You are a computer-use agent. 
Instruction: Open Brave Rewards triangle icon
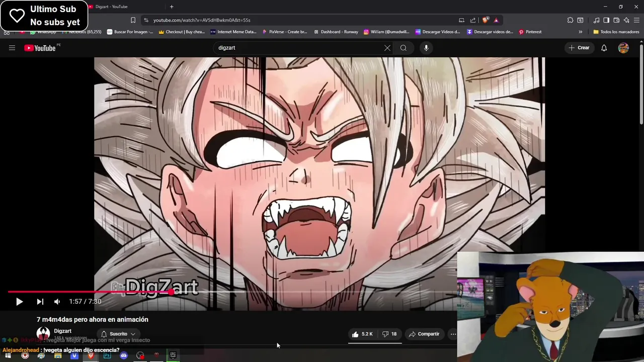[x=496, y=20]
